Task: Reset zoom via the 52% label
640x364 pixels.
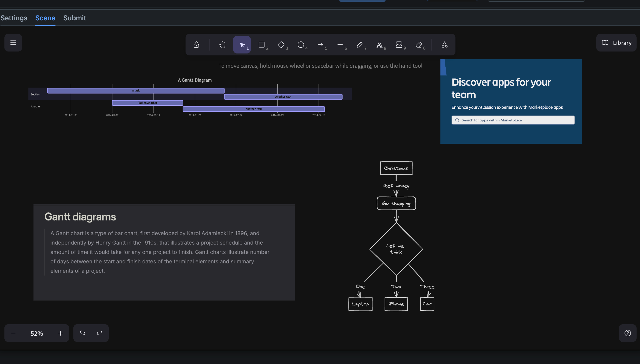Action: (37, 333)
